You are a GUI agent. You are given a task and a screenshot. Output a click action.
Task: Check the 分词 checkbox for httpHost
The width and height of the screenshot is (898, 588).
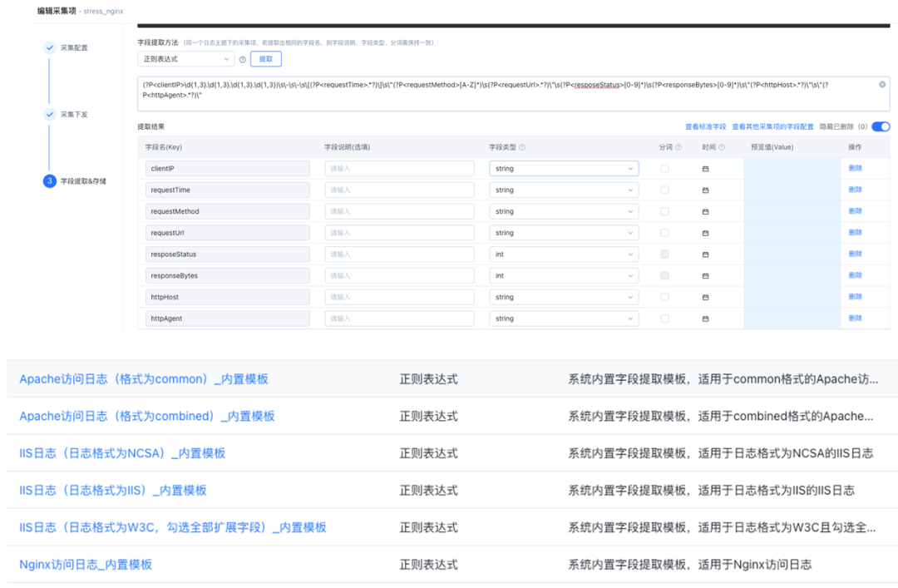tap(664, 297)
